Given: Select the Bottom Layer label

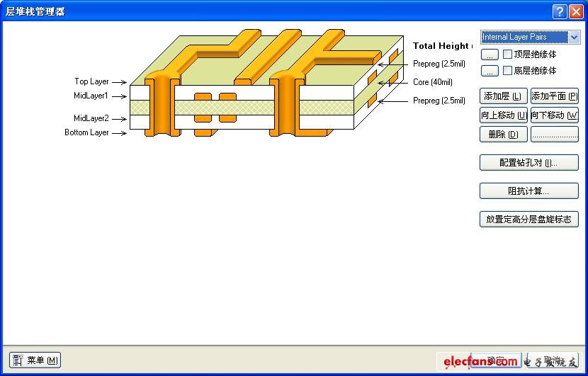Looking at the screenshot, I should 86,132.
